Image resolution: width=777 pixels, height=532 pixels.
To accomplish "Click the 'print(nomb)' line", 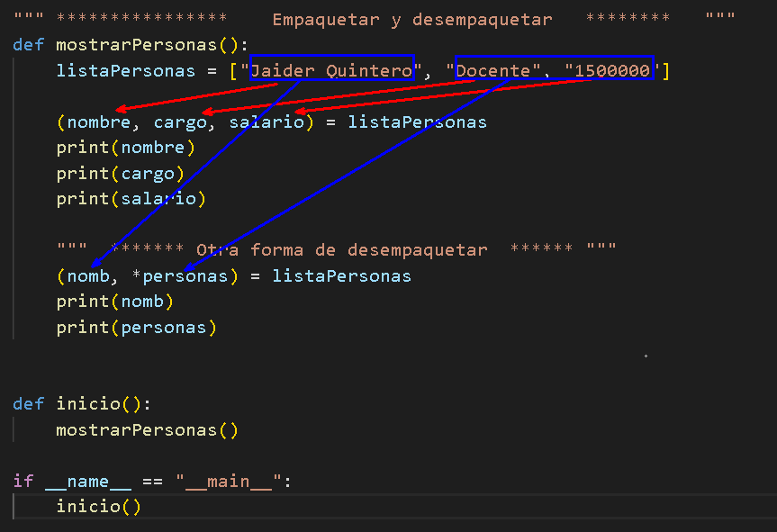I will (115, 302).
